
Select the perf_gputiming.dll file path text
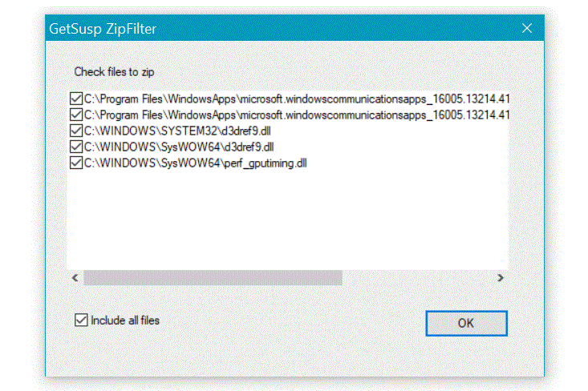click(x=197, y=163)
